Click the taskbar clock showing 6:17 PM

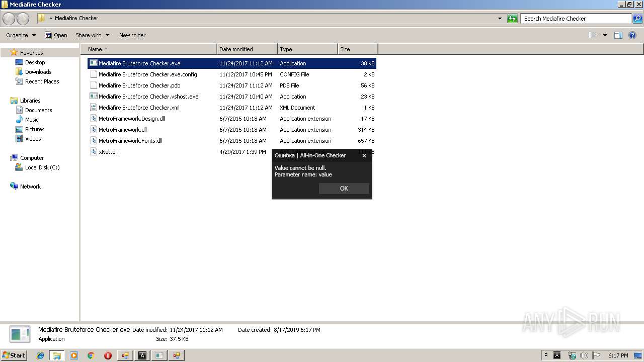[x=618, y=355]
